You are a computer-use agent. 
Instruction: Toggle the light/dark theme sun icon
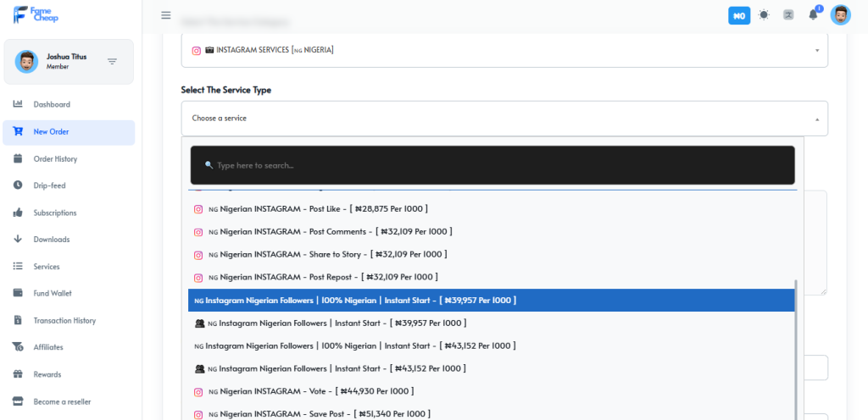pos(764,15)
